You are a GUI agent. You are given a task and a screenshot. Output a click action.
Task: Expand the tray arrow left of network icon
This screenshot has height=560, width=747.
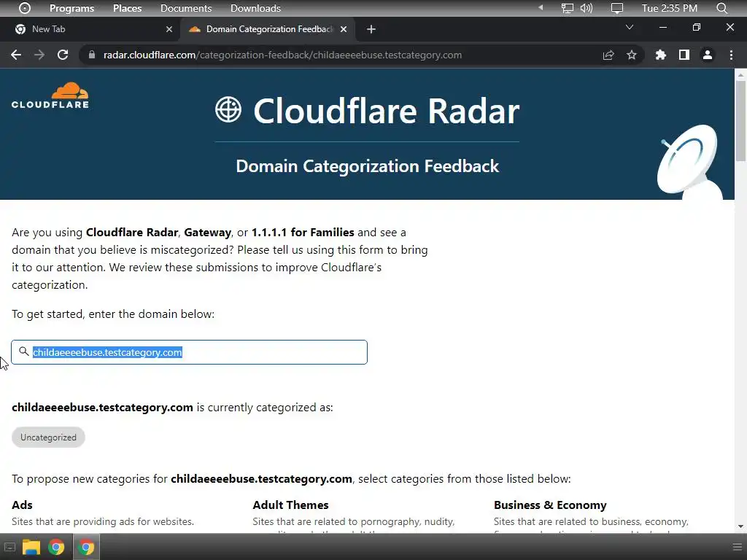(541, 7)
